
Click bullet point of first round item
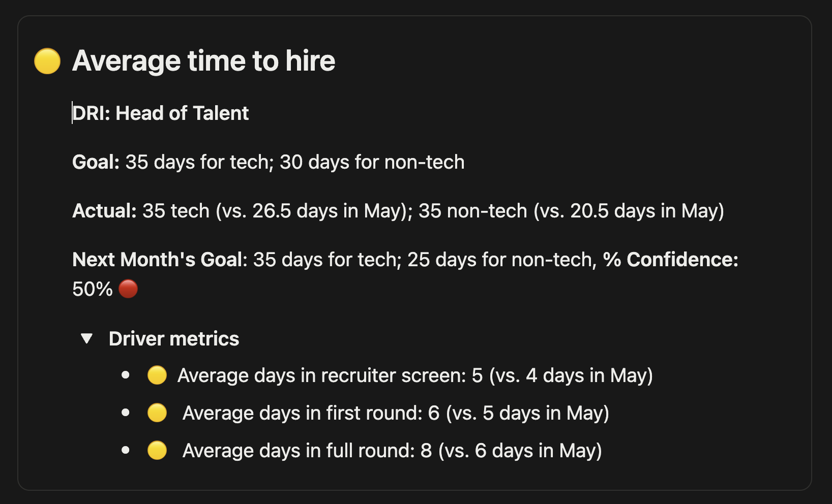tap(126, 413)
